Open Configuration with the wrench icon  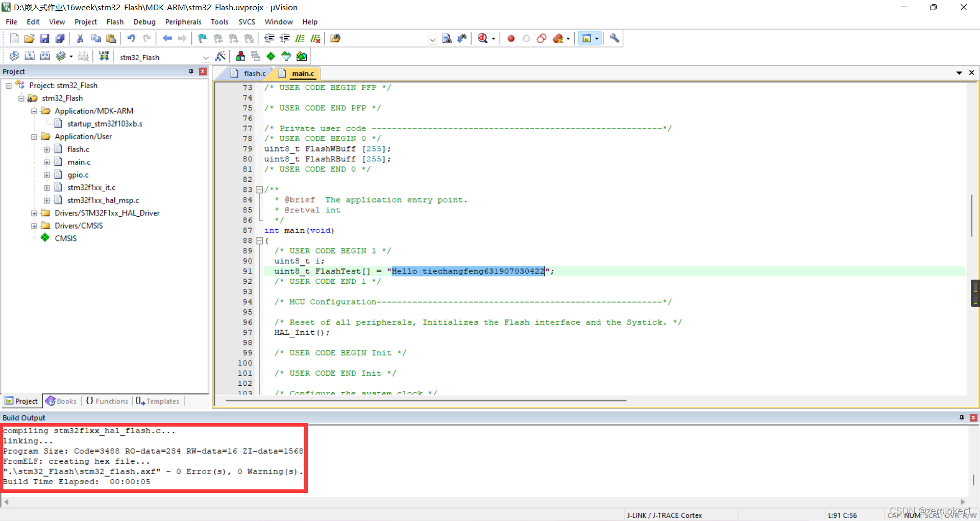click(615, 38)
